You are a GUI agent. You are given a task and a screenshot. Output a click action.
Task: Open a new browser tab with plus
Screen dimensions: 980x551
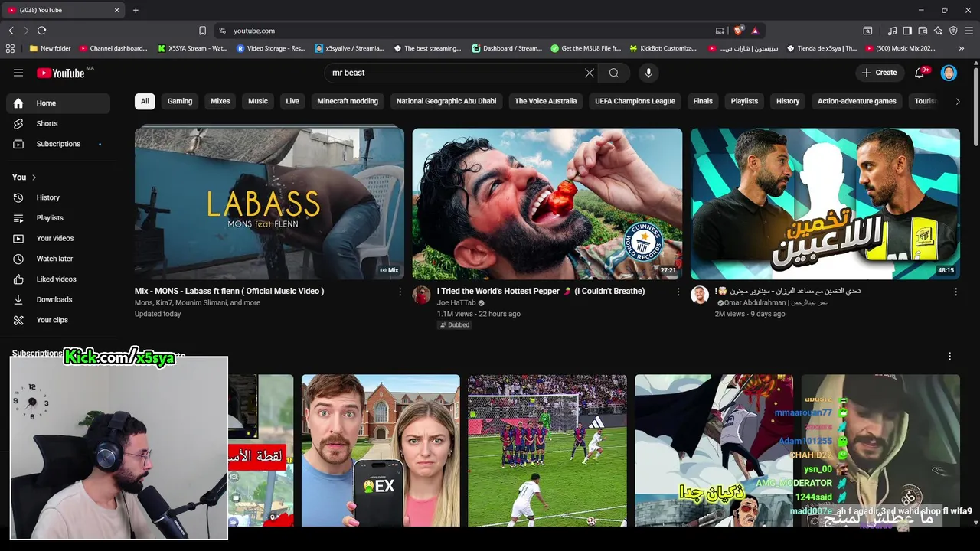point(136,10)
